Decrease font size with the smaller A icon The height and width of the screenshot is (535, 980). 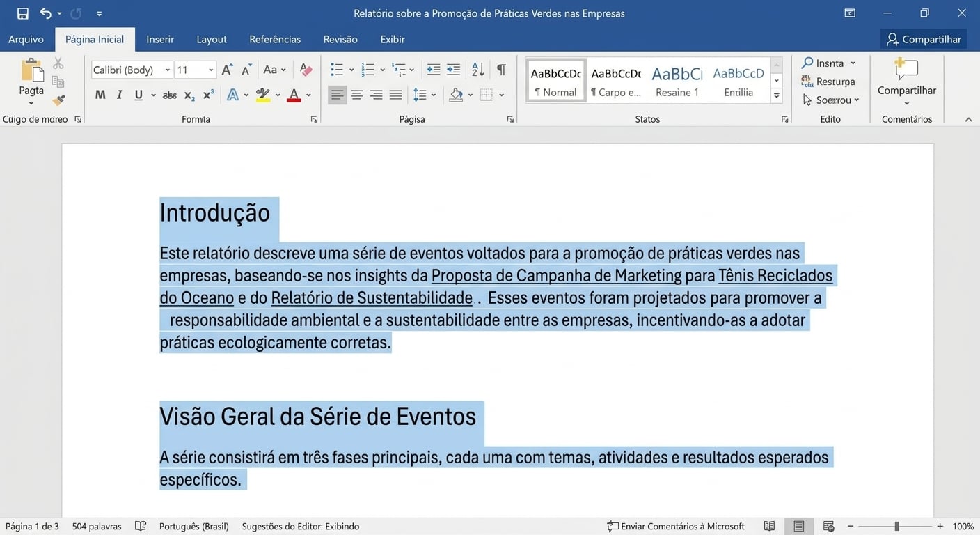coord(246,70)
